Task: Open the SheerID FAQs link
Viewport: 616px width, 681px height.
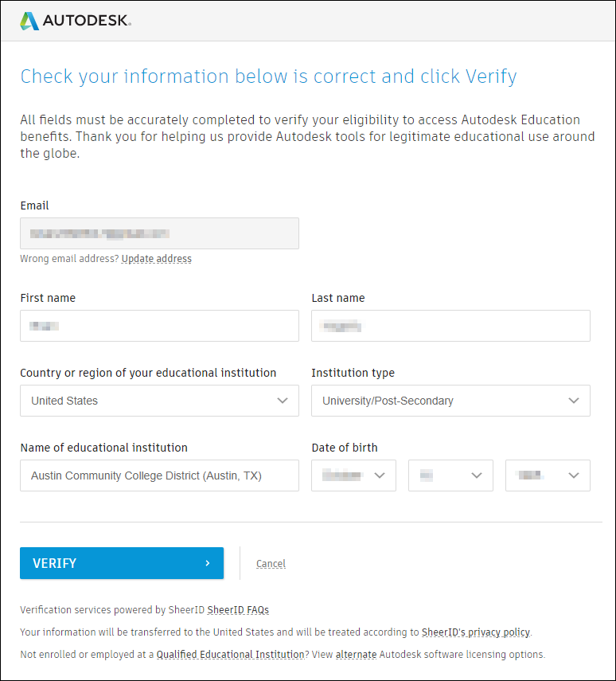Action: tap(238, 610)
